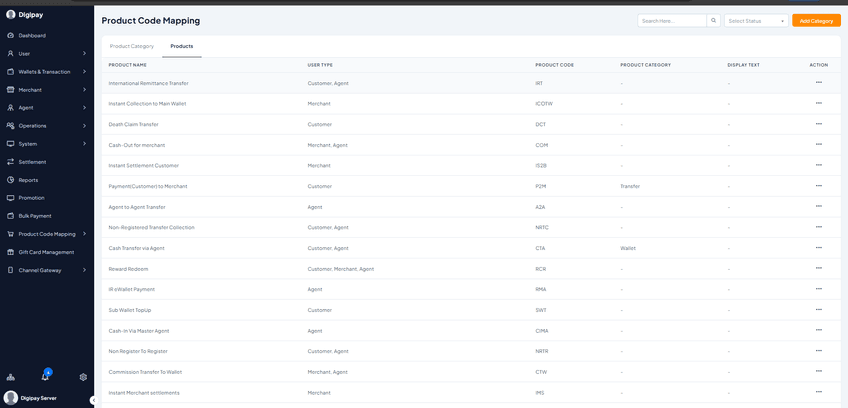Open the Promotion menu link
Viewport: 848px width, 408px height.
click(x=31, y=198)
